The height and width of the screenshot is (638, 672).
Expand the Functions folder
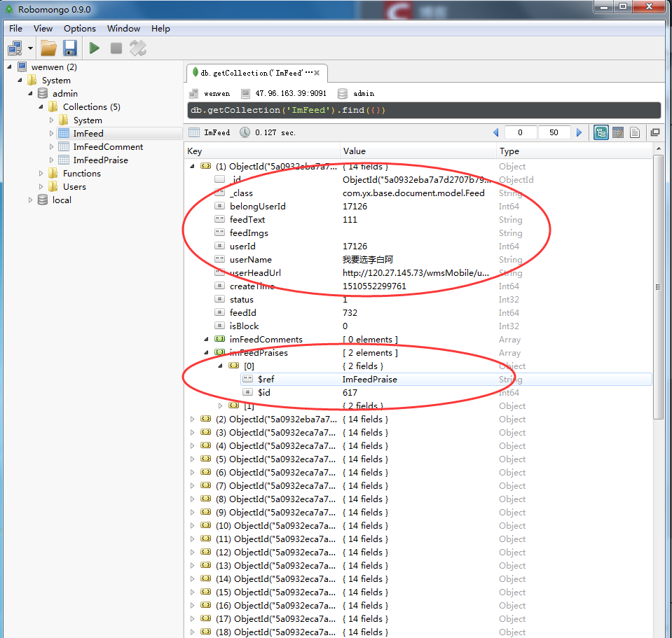41,174
